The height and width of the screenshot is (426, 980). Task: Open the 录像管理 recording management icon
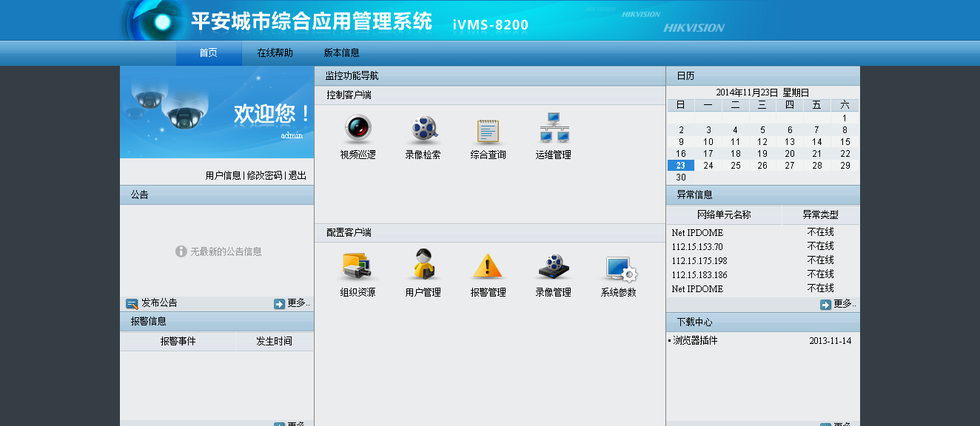[x=554, y=266]
